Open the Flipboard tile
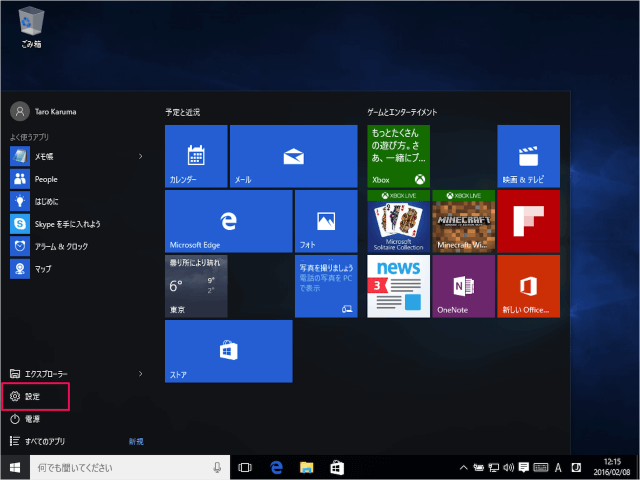 tap(529, 221)
